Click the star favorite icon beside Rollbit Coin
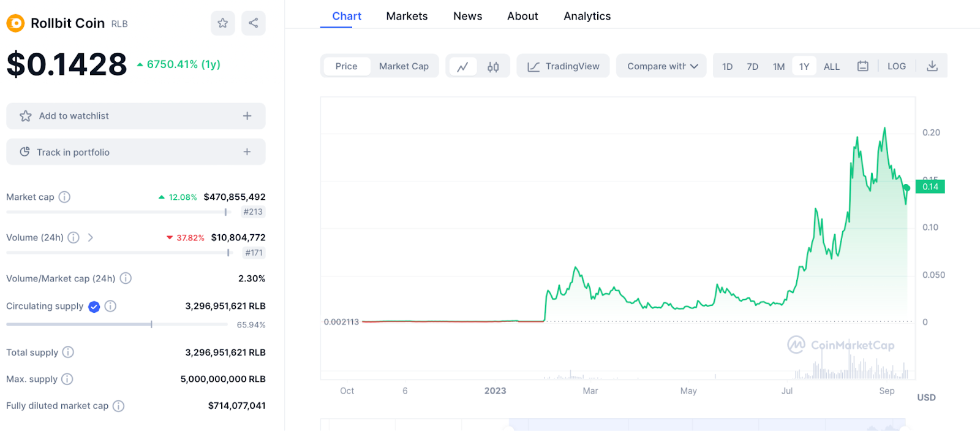Viewport: 980px width, 431px height. 222,23
